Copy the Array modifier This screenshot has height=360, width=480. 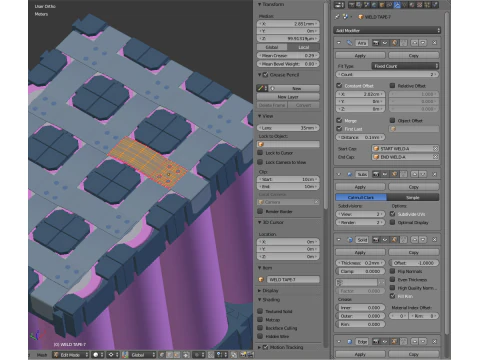414,56
